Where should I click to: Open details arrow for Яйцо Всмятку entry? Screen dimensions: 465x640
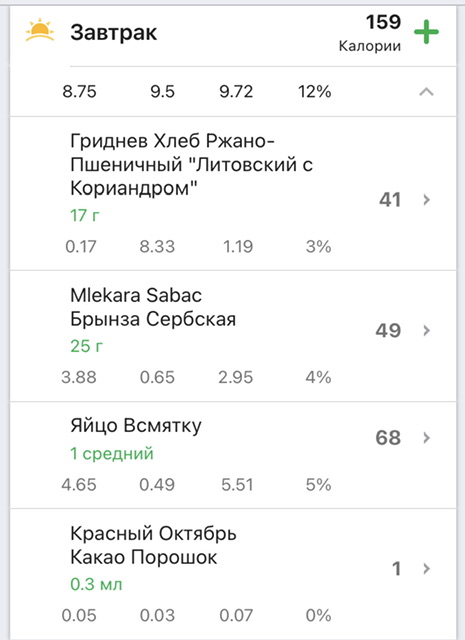427,438
